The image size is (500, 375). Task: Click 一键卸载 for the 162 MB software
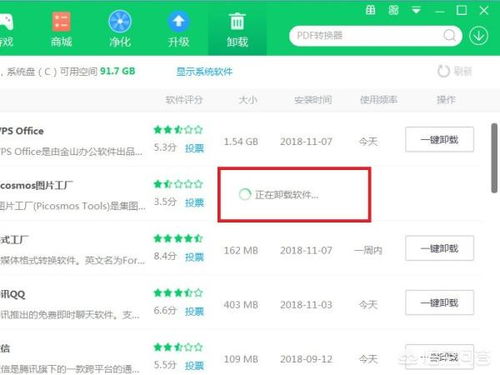coord(439,248)
